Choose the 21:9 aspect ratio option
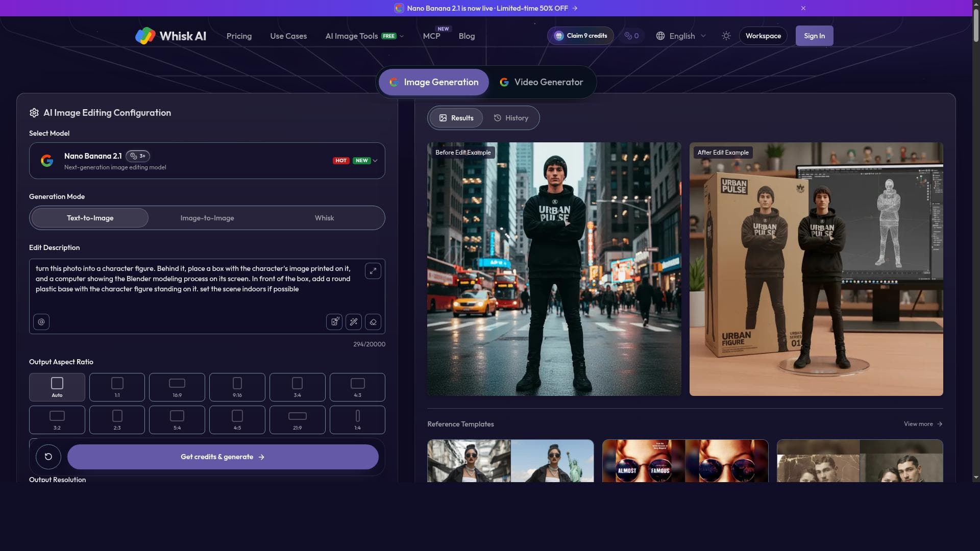Image resolution: width=980 pixels, height=551 pixels. (298, 420)
